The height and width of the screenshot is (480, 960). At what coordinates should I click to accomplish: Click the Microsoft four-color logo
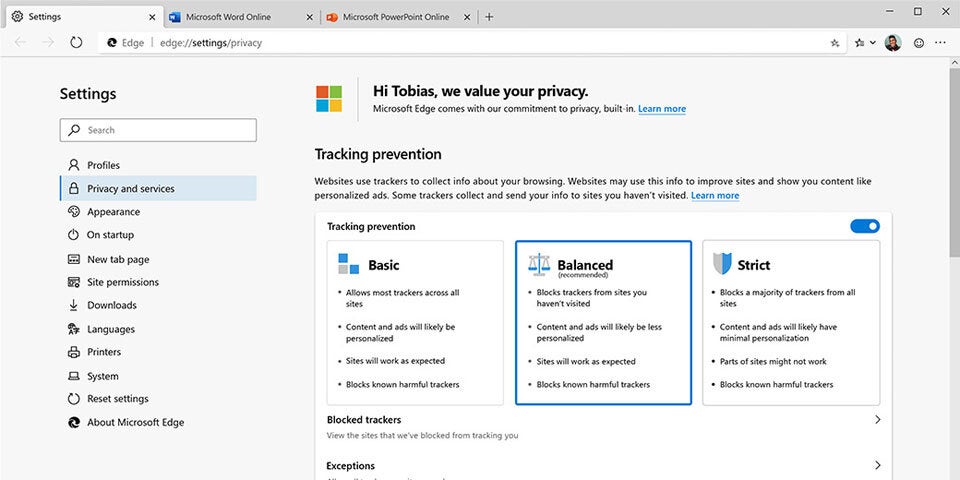click(x=329, y=99)
